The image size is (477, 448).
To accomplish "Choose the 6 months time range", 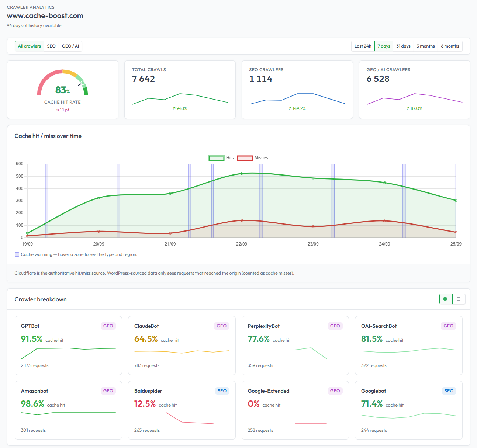I will (x=450, y=46).
